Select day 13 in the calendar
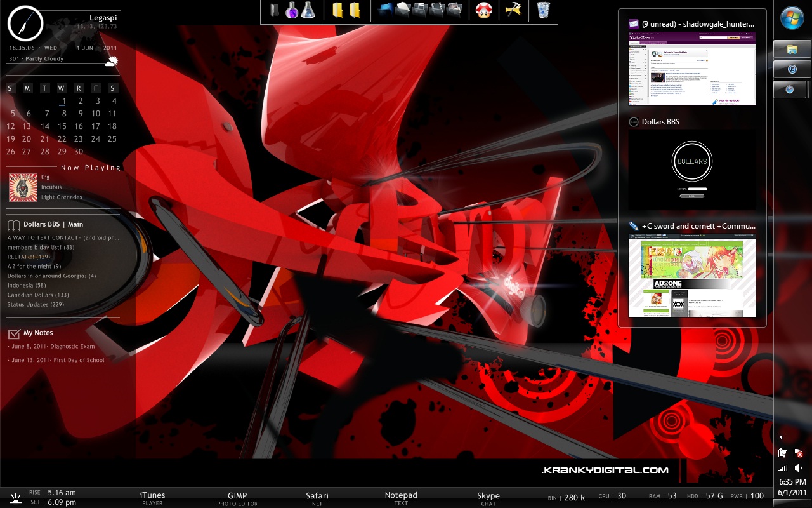The image size is (812, 508). point(28,126)
